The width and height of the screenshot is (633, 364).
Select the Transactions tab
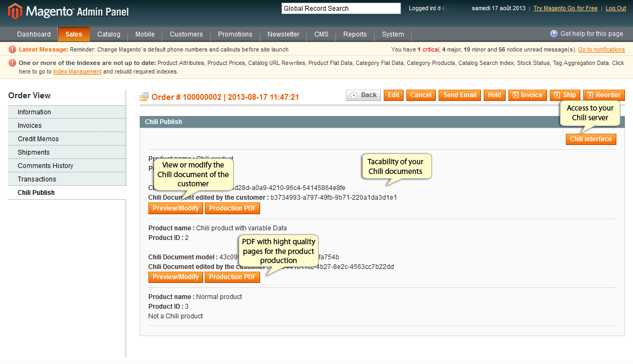(67, 179)
